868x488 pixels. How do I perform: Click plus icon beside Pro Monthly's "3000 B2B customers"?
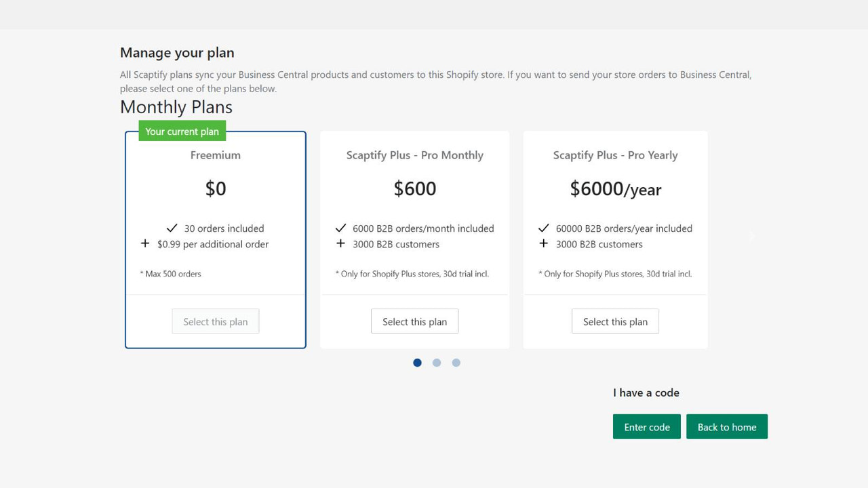(341, 243)
